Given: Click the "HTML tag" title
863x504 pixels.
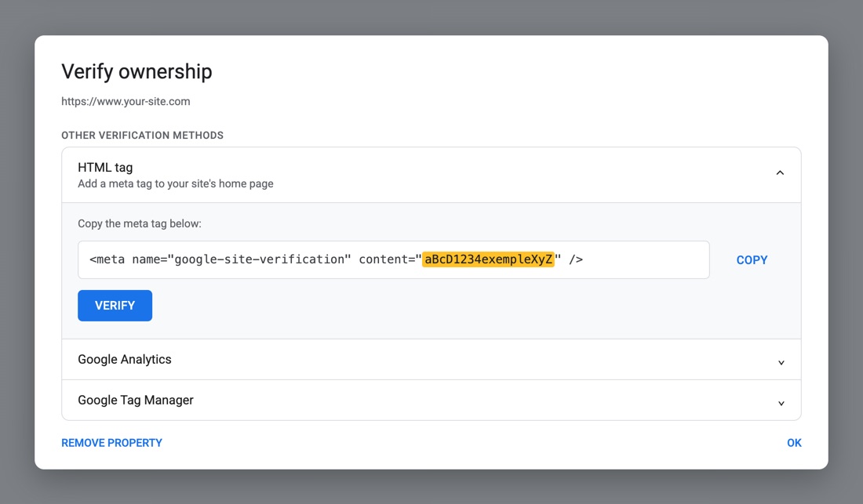Looking at the screenshot, I should [x=105, y=167].
